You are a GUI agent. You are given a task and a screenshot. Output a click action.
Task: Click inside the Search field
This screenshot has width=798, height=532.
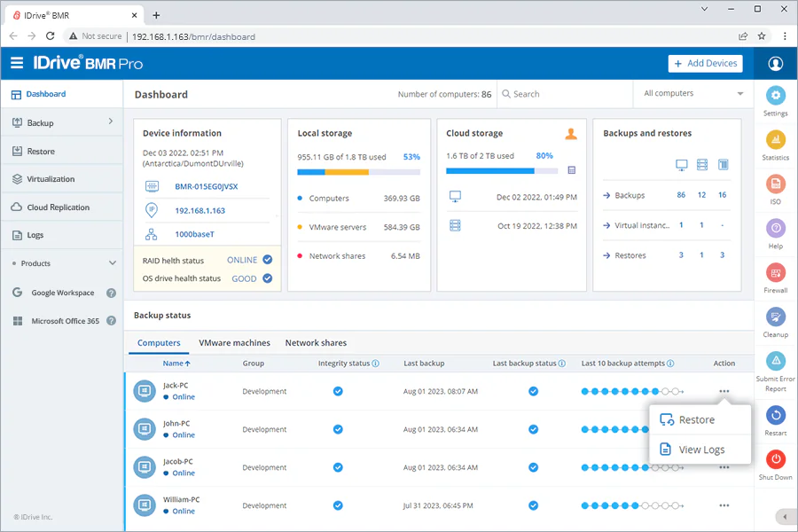563,94
